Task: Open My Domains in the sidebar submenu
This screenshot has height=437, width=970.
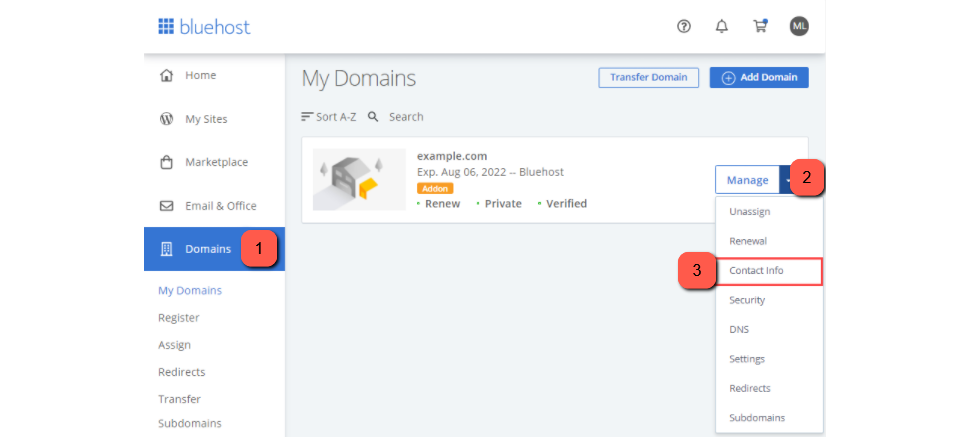Action: 190,290
